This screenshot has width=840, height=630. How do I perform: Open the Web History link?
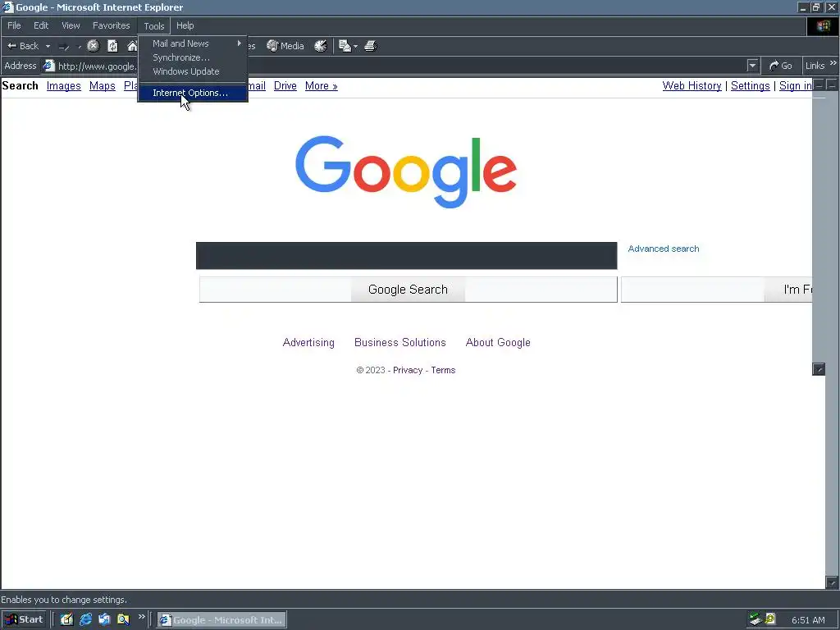(x=692, y=85)
